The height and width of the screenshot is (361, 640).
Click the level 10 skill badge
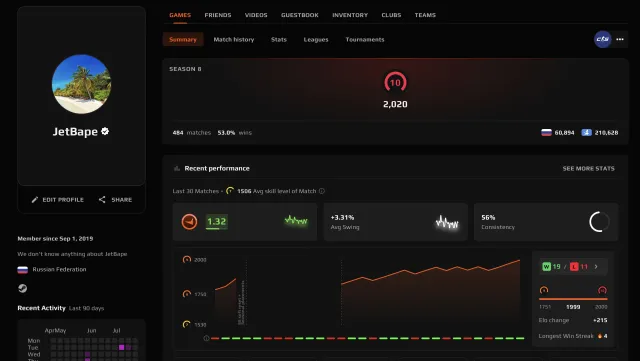coord(395,82)
